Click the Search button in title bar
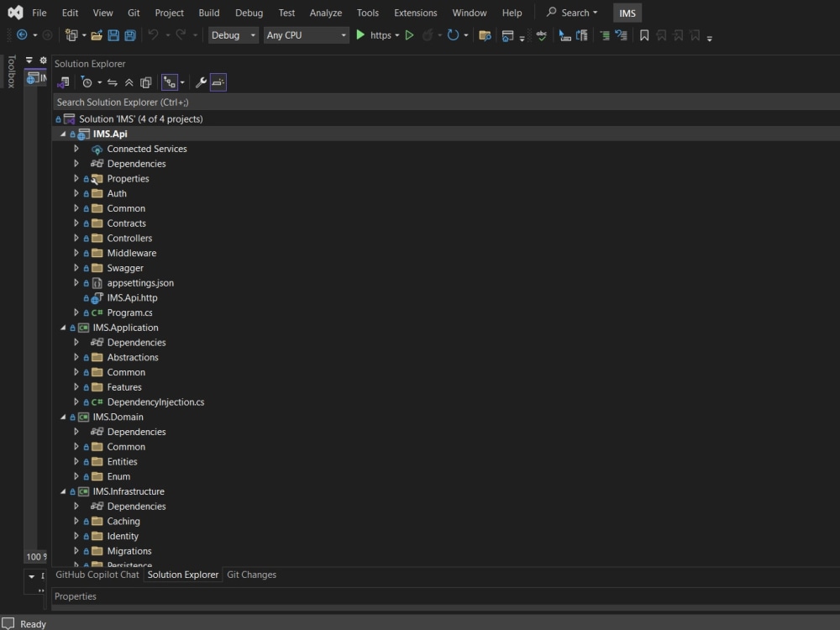840x630 pixels. click(572, 13)
